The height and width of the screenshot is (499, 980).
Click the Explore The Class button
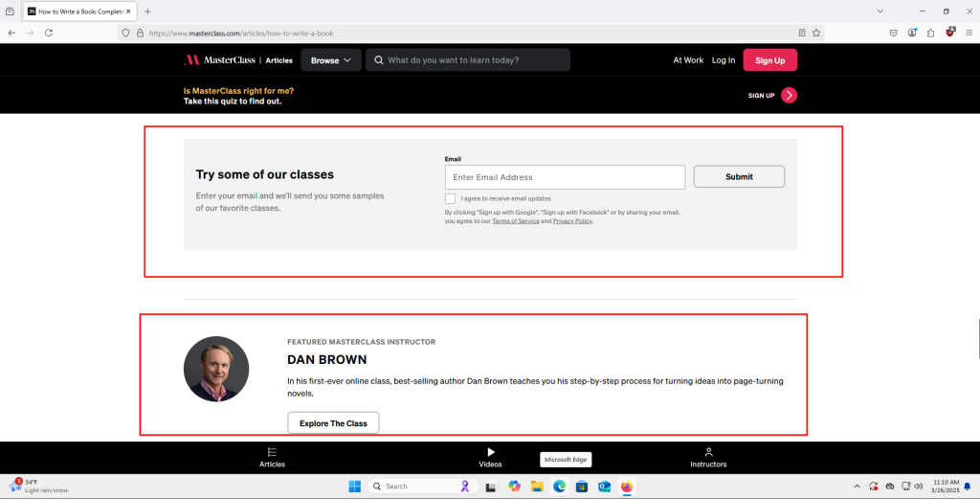(333, 422)
